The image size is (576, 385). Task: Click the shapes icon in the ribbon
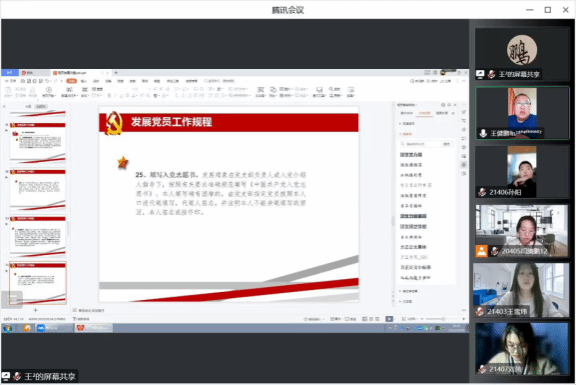[x=273, y=90]
